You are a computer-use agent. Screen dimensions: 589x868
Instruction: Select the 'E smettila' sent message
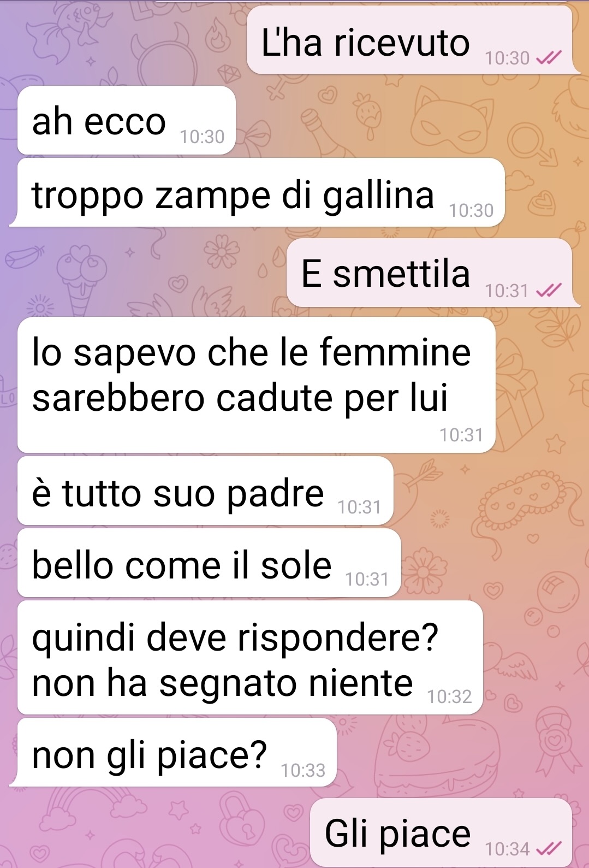[x=430, y=272]
